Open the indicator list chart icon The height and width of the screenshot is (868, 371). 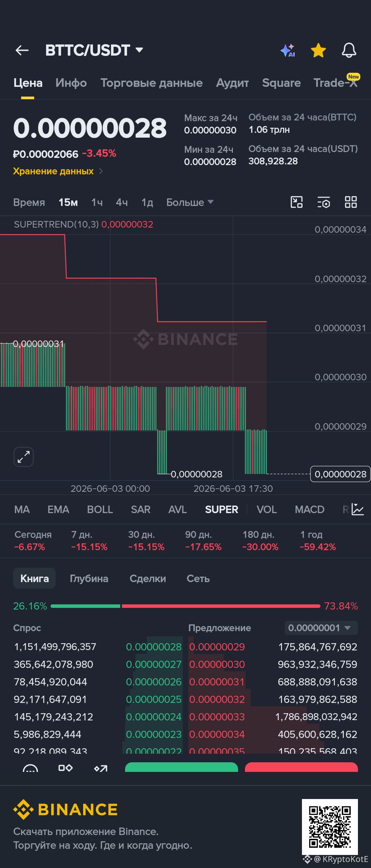coord(358,509)
